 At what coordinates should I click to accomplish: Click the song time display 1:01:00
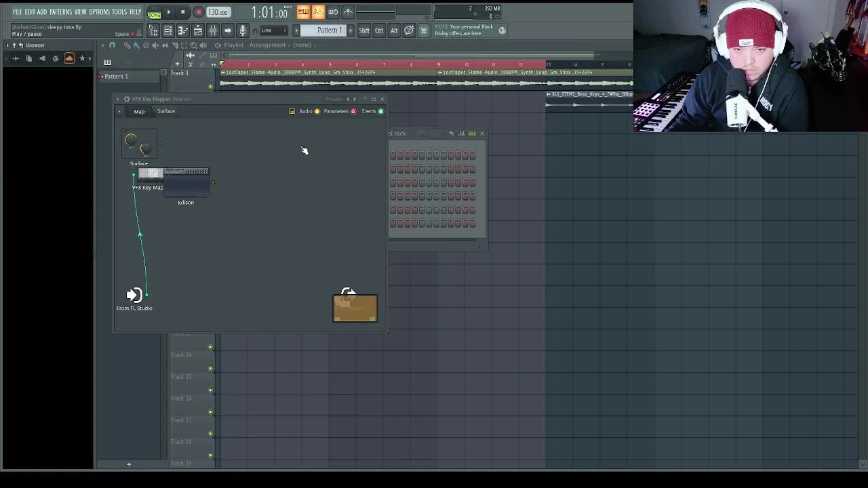point(269,12)
